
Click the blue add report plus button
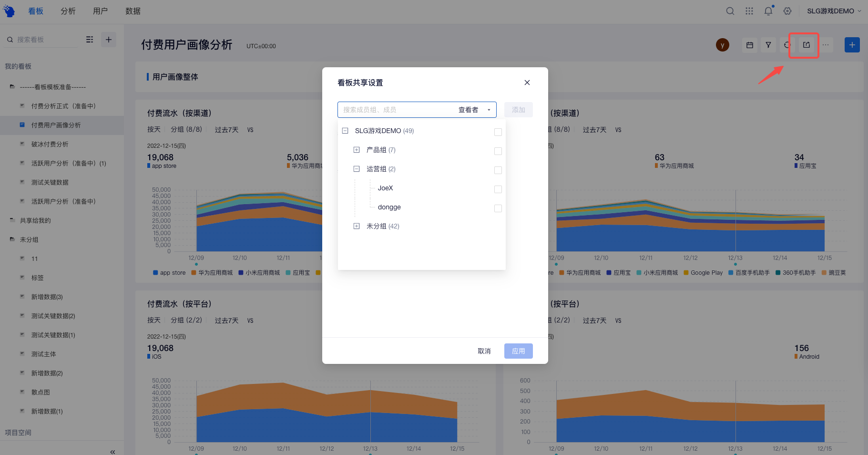(852, 45)
